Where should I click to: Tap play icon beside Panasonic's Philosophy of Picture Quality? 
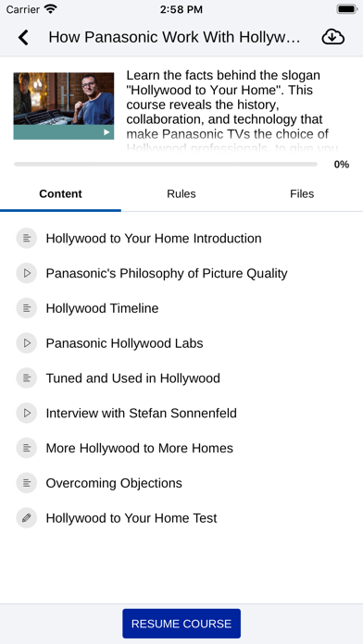(27, 273)
